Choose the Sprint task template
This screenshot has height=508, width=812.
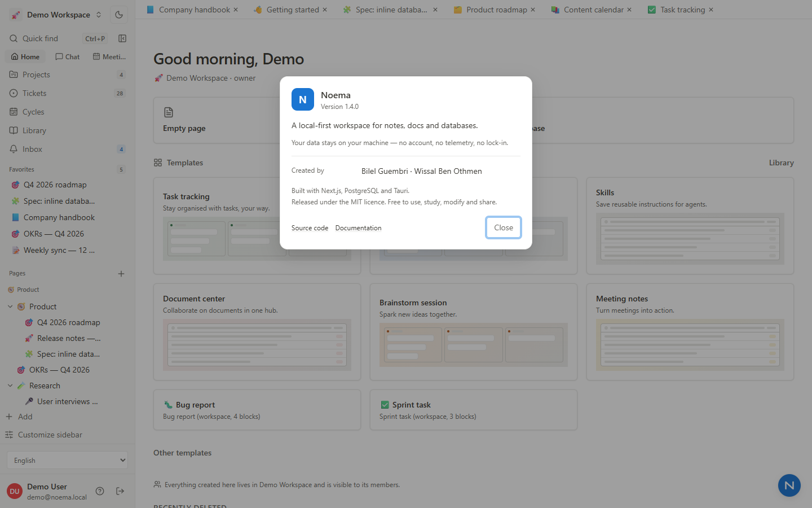tap(474, 410)
